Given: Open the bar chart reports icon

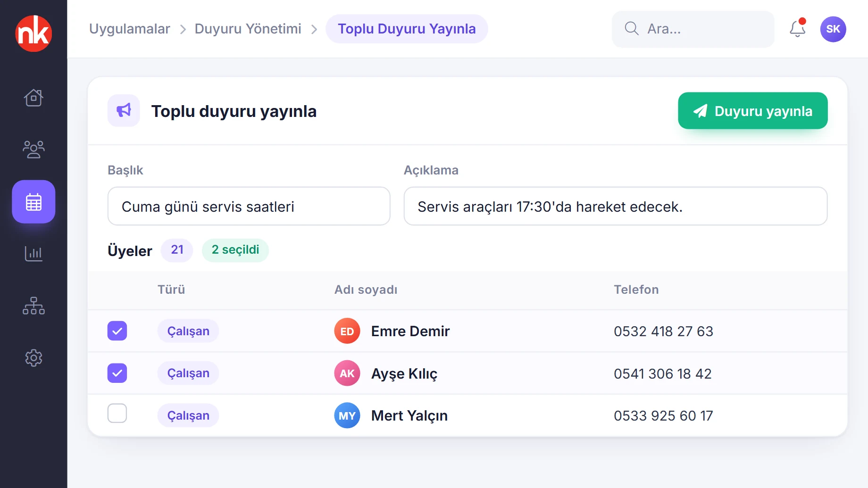Looking at the screenshot, I should click(33, 254).
